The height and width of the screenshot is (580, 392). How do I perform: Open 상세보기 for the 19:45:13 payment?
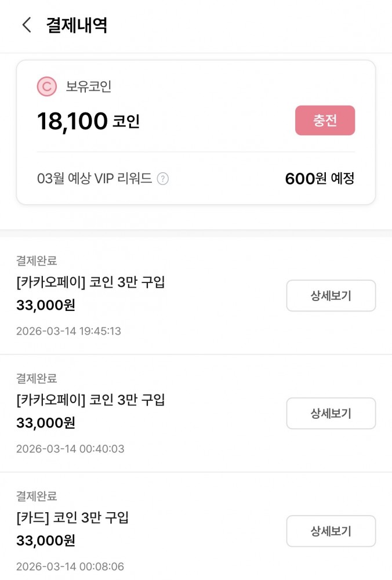click(331, 296)
